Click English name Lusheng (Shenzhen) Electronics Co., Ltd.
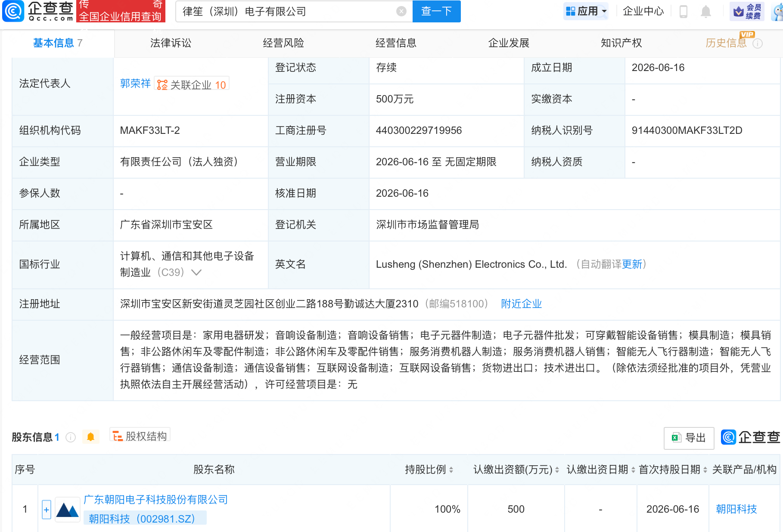The width and height of the screenshot is (783, 532). click(471, 264)
